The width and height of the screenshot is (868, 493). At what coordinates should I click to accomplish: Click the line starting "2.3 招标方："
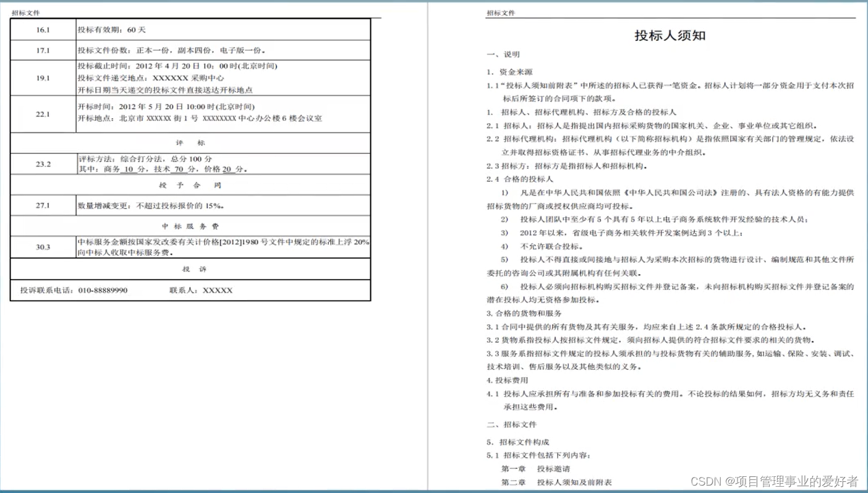[567, 166]
